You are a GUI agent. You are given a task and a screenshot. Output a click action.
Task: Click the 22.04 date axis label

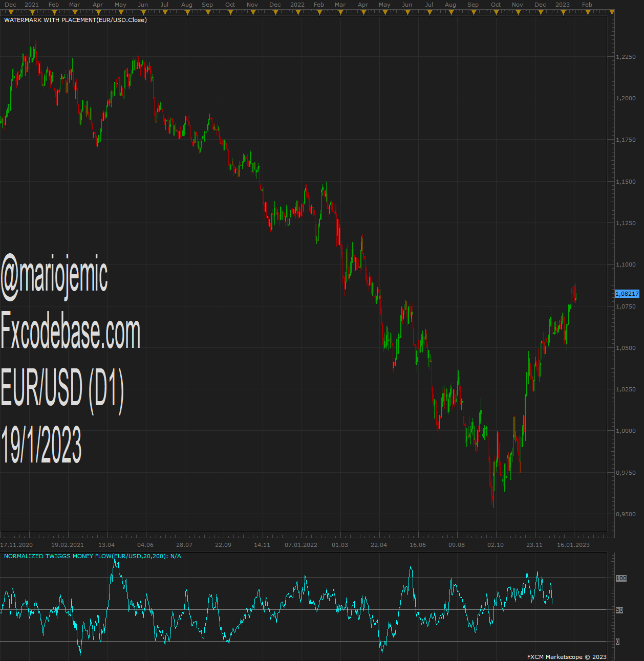click(x=379, y=545)
